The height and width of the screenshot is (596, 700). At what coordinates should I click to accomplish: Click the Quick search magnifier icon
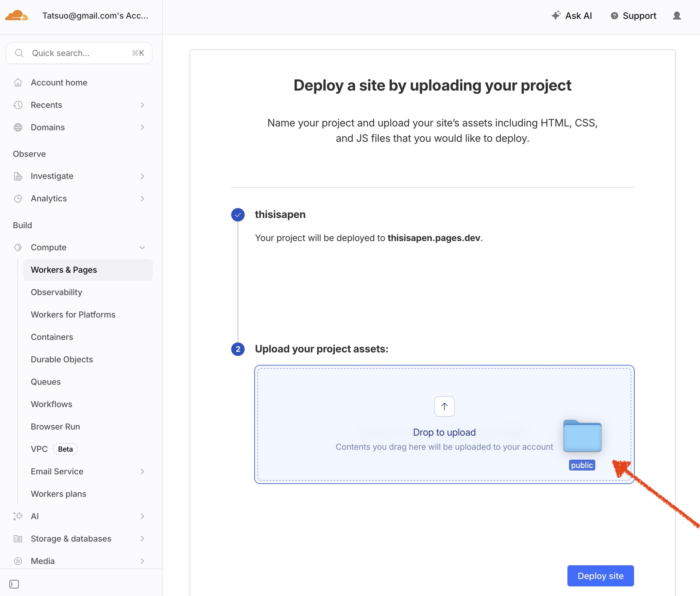point(19,53)
